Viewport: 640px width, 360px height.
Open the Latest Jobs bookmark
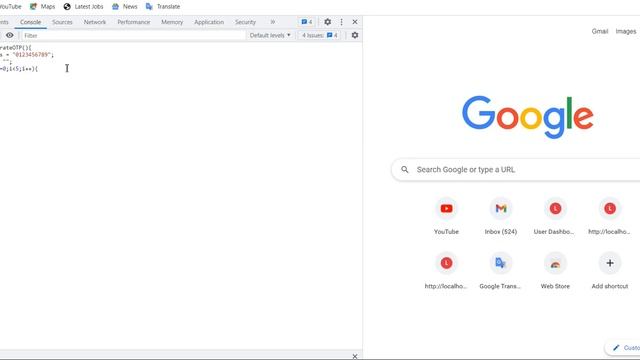coord(83,7)
